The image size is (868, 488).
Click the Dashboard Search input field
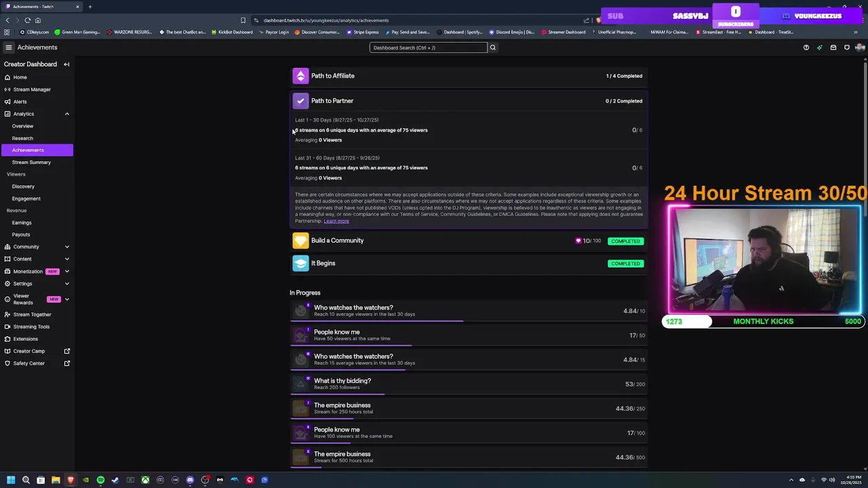(x=428, y=47)
